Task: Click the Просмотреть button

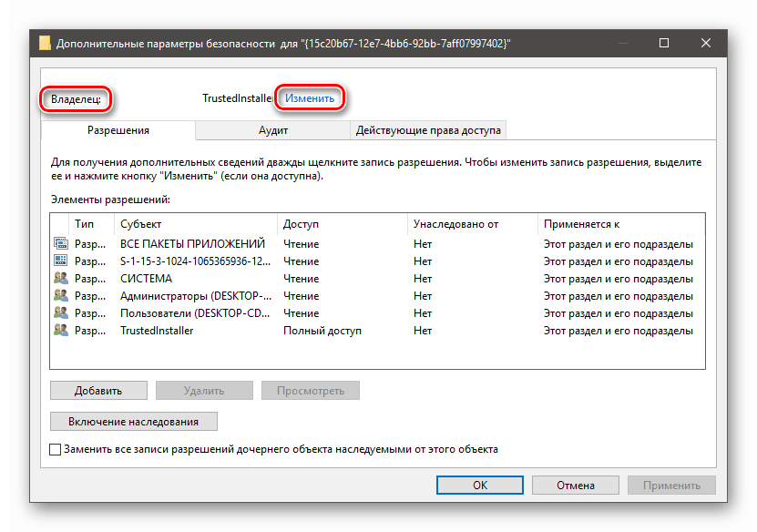Action: click(311, 391)
